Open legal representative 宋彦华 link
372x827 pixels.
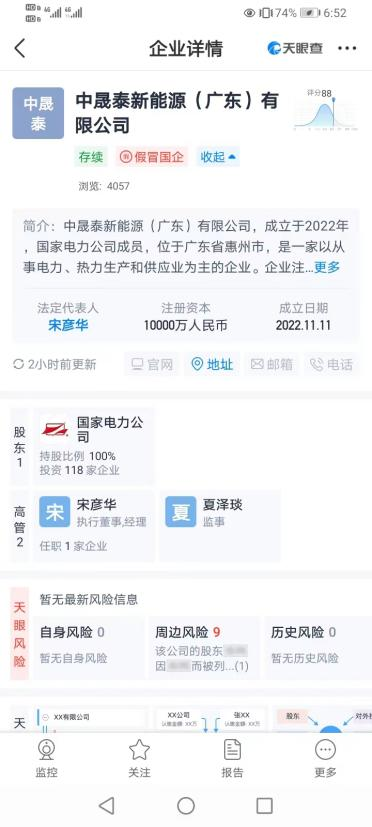[x=68, y=325]
